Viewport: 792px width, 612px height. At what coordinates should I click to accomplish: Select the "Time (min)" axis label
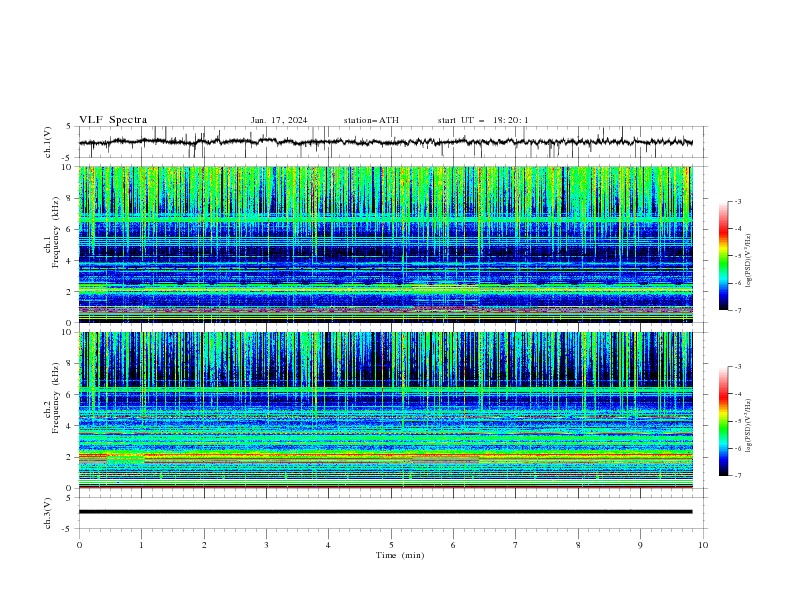(400, 555)
